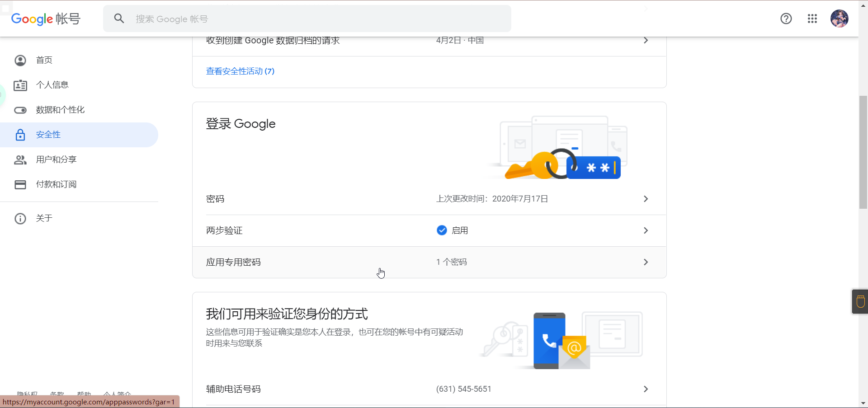Click the 搜索 Google 帐号 search field
The width and height of the screenshot is (868, 408).
point(307,19)
